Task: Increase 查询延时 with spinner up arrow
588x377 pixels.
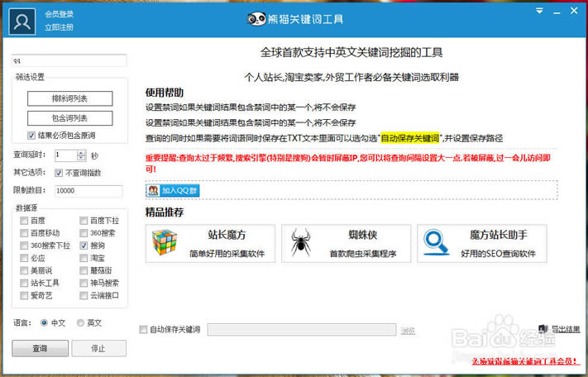Action: [x=81, y=152]
